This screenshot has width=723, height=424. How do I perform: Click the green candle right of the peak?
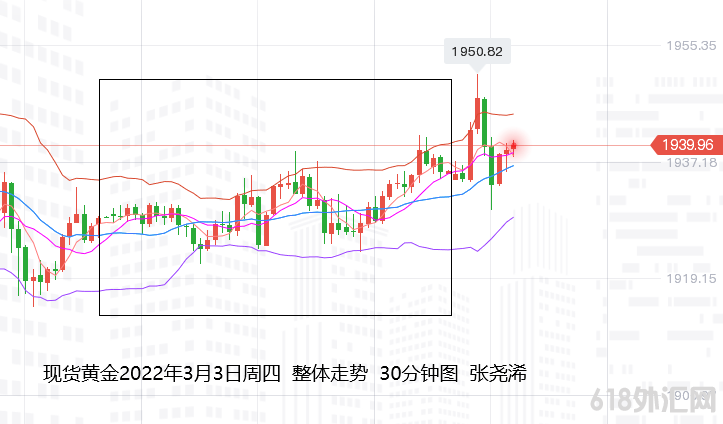(484, 120)
